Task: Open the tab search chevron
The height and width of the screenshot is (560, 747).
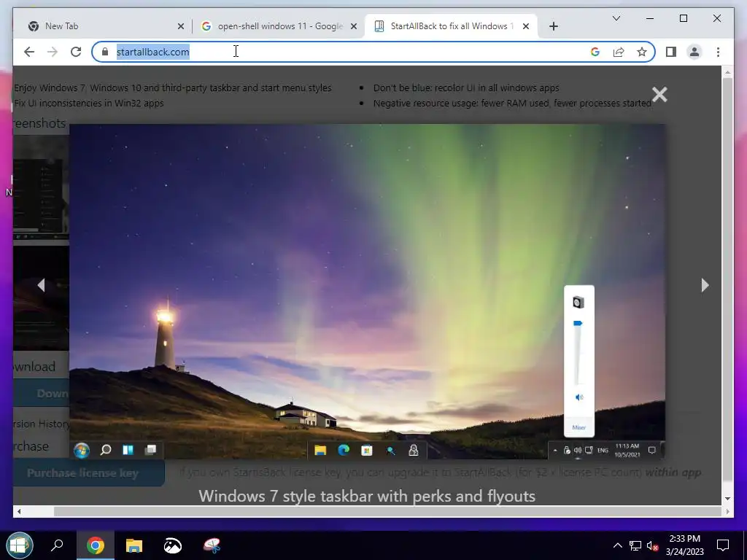Action: click(616, 18)
